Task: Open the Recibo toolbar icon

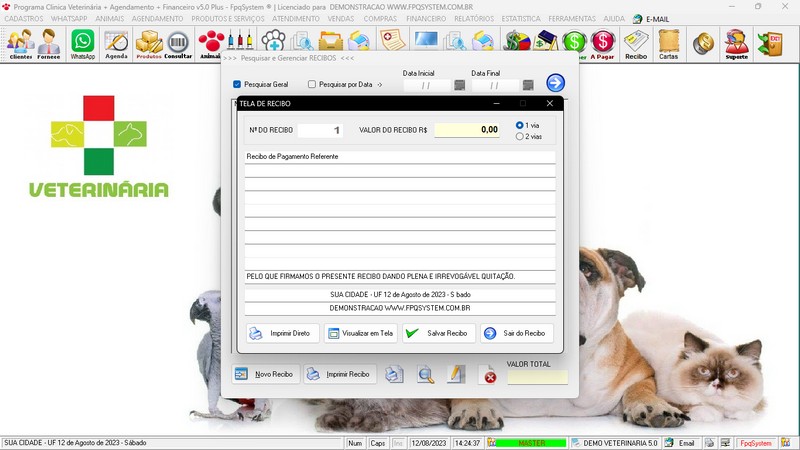Action: click(x=636, y=44)
